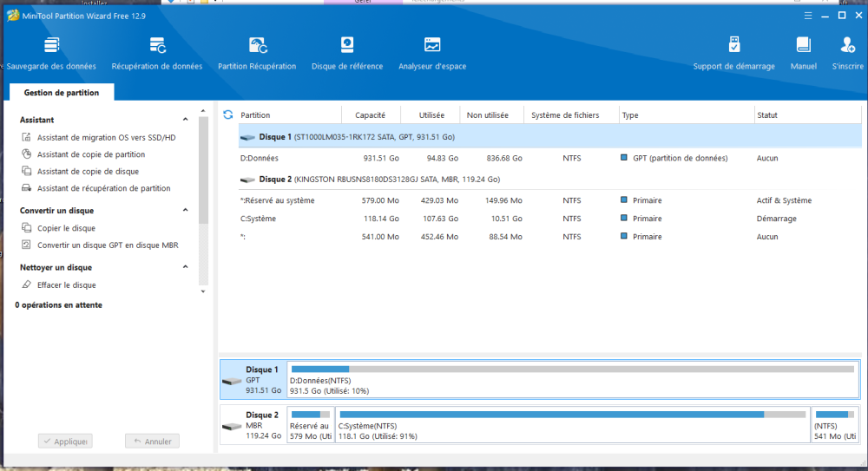The width and height of the screenshot is (868, 471).
Task: Refresh the partition list
Action: point(228,114)
